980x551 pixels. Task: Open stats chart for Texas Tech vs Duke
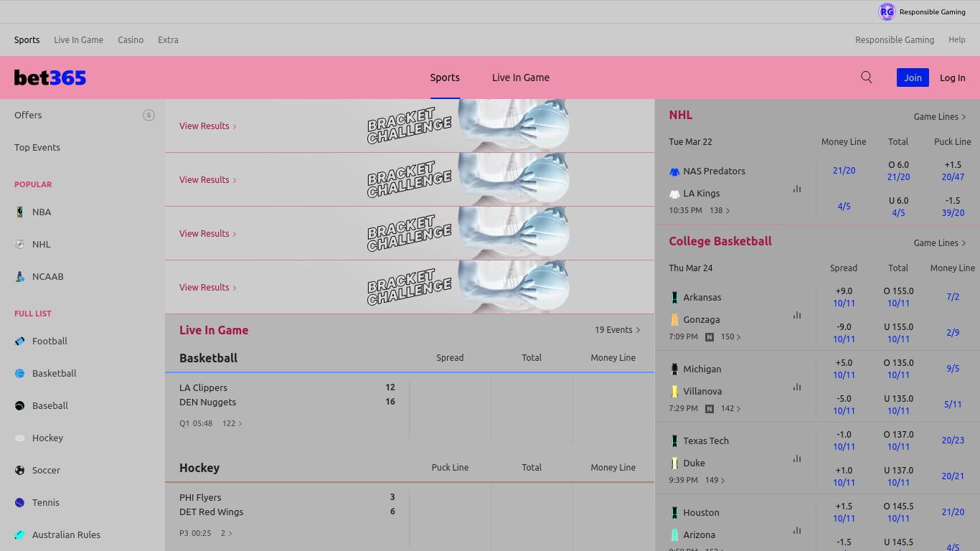(x=797, y=458)
